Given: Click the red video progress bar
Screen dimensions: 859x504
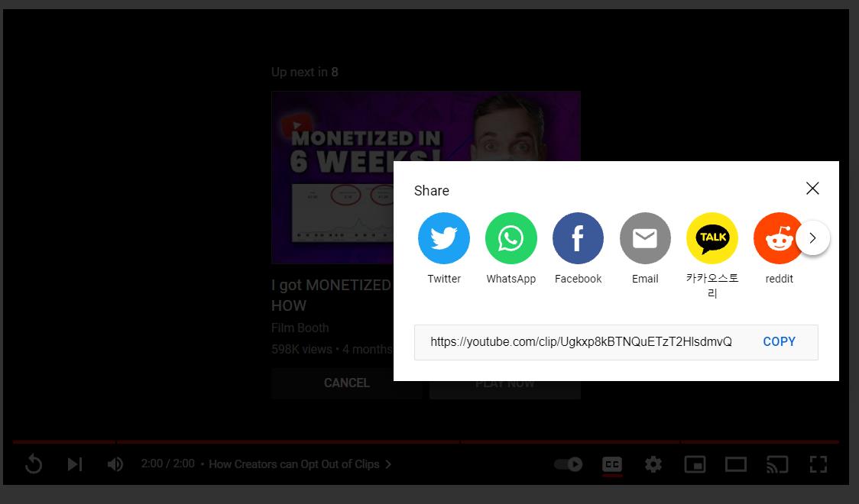Looking at the screenshot, I should [426, 441].
